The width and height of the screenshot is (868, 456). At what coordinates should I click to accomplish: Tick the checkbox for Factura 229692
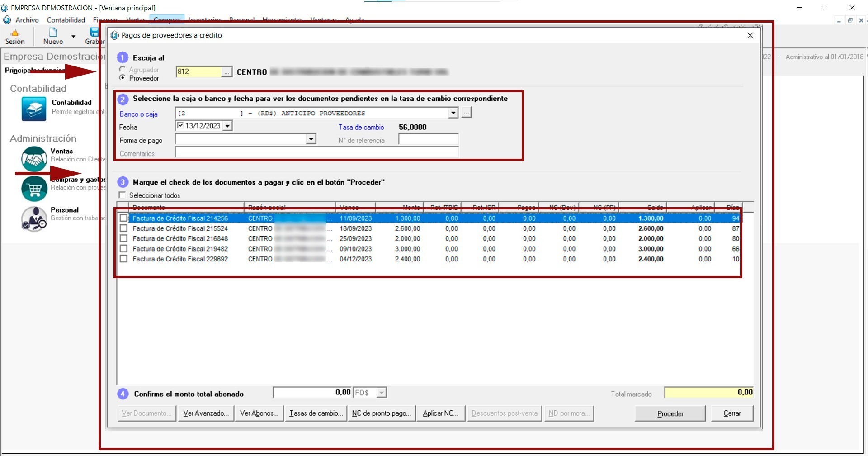click(123, 259)
